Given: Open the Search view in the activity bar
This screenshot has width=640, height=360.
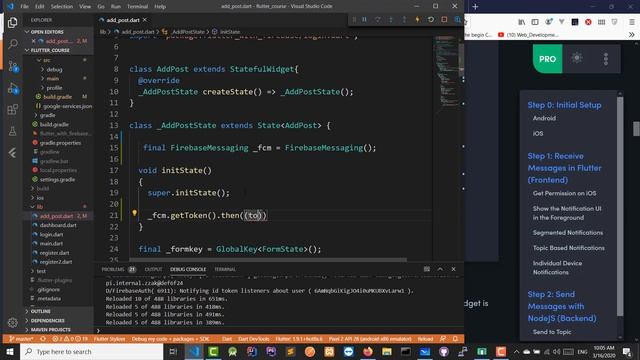Looking at the screenshot, I should click(x=13, y=44).
